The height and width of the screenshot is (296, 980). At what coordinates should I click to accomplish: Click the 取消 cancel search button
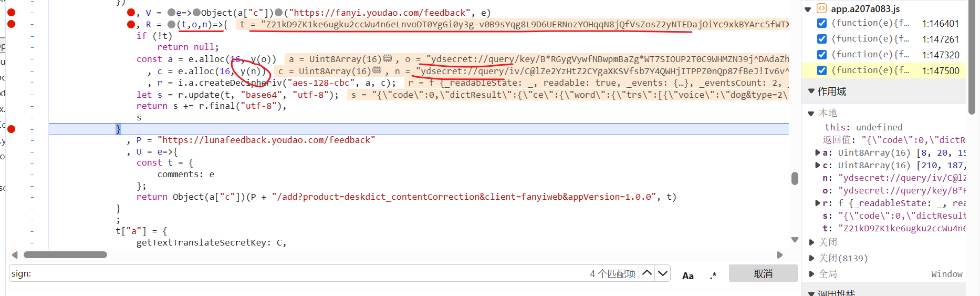tap(763, 273)
